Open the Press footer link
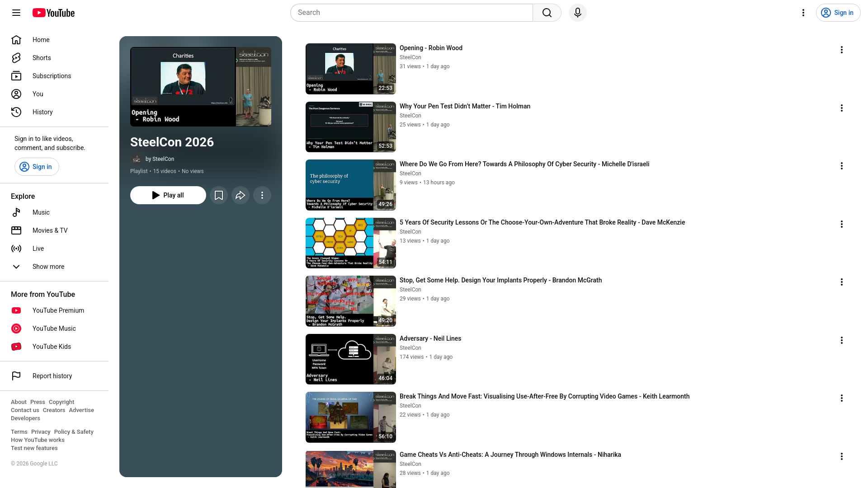 (x=38, y=402)
